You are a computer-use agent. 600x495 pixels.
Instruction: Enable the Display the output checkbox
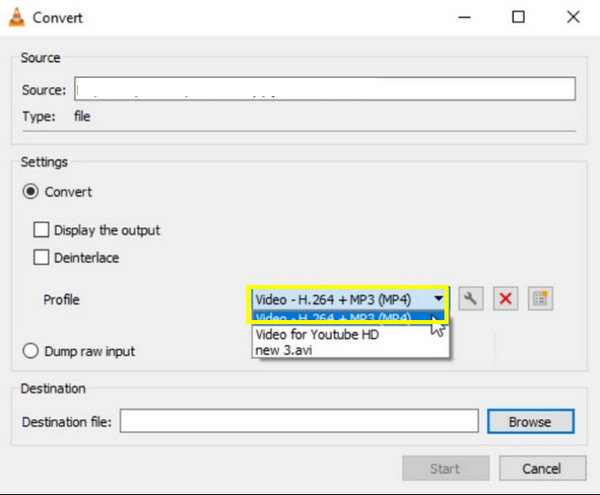pos(41,230)
